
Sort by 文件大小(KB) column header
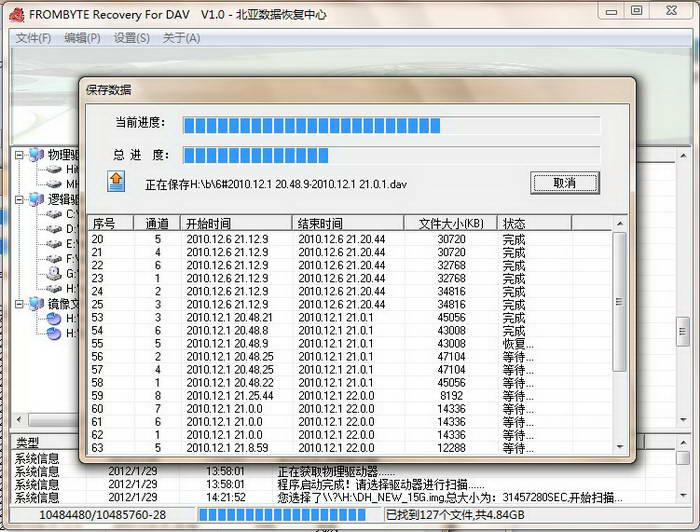click(451, 223)
